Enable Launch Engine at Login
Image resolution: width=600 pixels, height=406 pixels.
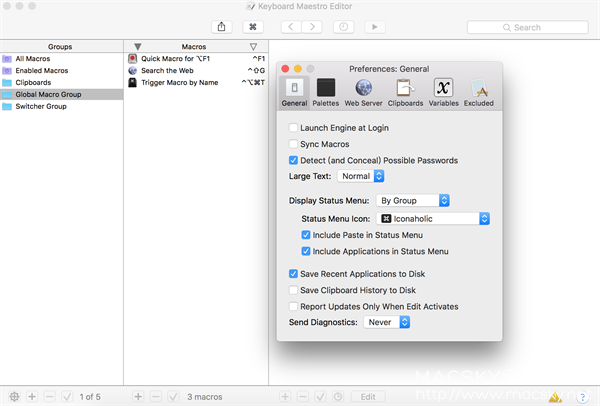(293, 128)
